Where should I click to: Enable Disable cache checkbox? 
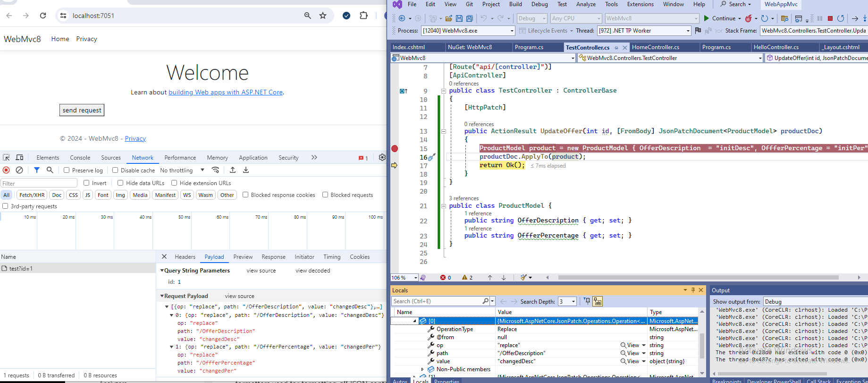[115, 170]
